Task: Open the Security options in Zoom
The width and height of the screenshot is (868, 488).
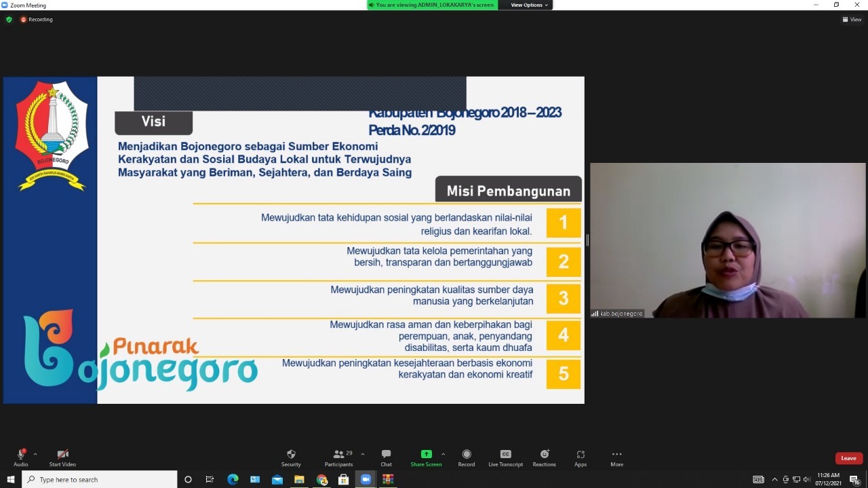Action: click(x=291, y=456)
